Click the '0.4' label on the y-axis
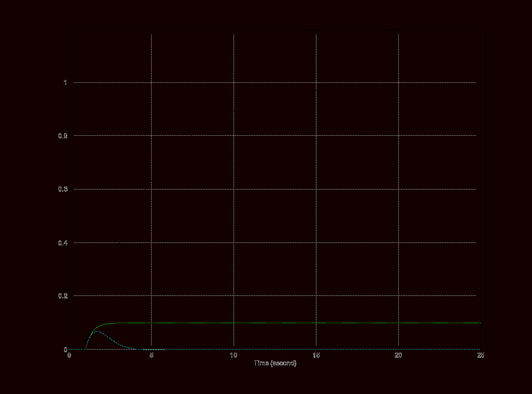The width and height of the screenshot is (532, 394). (x=63, y=242)
